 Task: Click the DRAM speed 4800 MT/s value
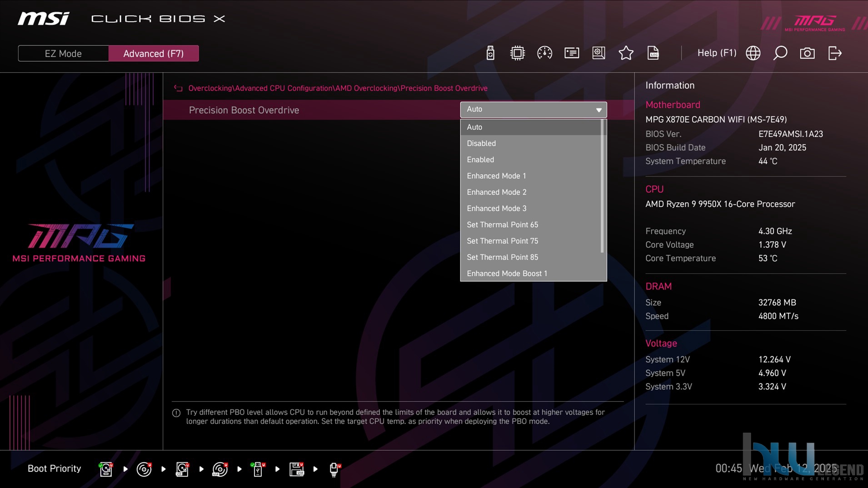[x=778, y=316]
